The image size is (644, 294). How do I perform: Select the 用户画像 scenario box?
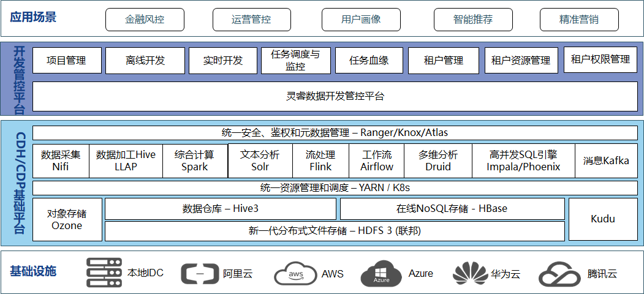pos(361,20)
